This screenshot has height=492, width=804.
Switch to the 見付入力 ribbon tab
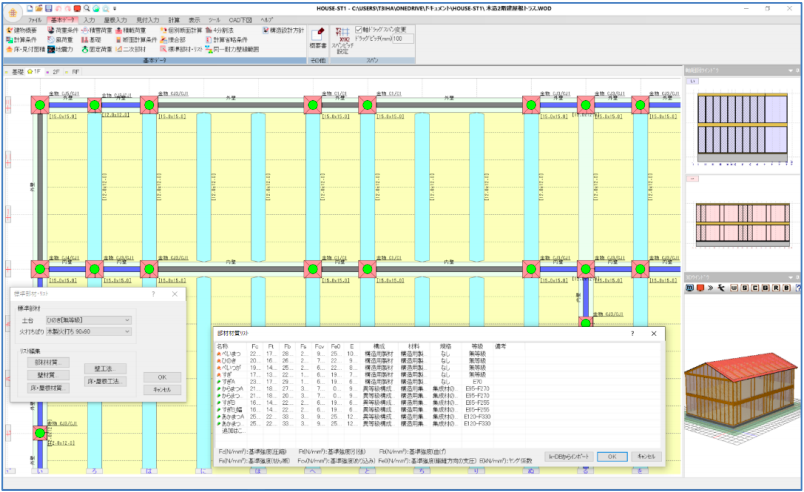click(x=148, y=20)
